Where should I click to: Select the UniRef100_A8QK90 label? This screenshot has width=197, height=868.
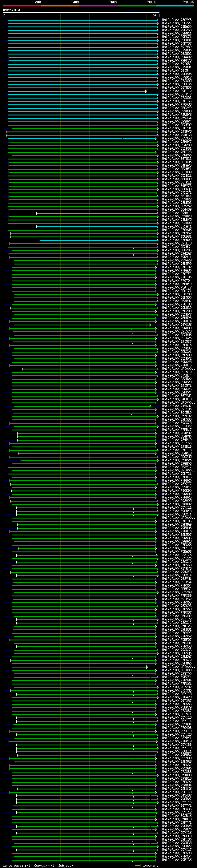click(x=176, y=491)
